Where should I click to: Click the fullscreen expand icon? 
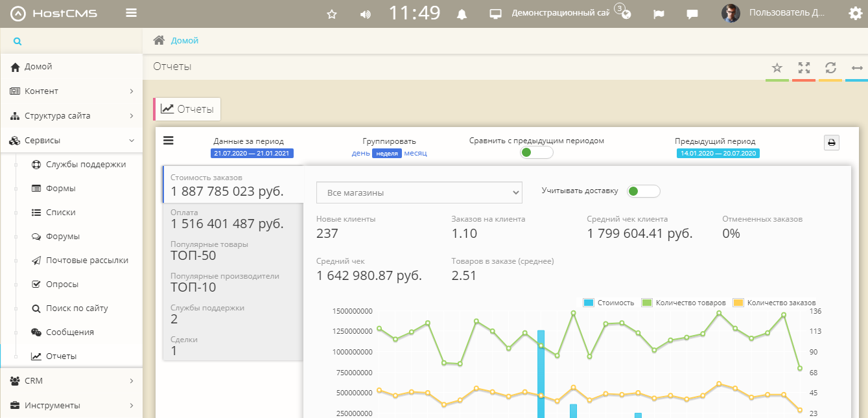point(804,67)
